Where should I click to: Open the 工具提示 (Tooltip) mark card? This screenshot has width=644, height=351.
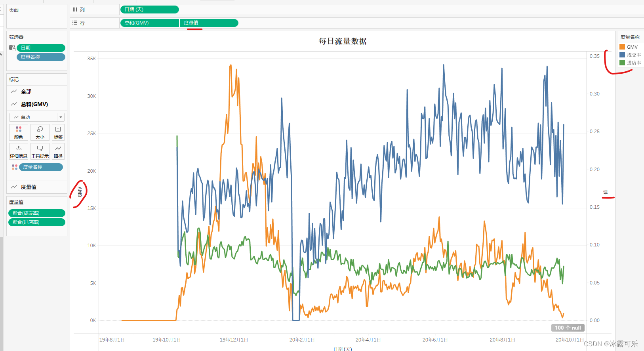[40, 151]
